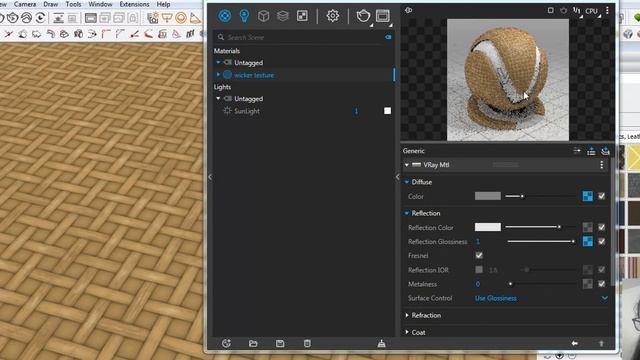Open the VRay Mtl three-dot options menu
Screen dimensions: 640x360
[x=601, y=165]
